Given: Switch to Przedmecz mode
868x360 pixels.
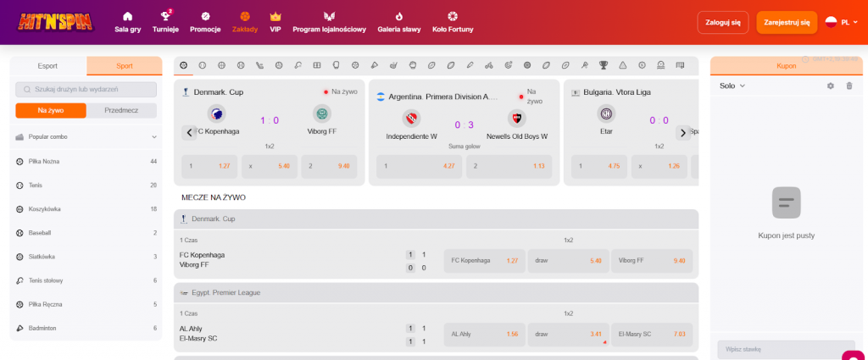Looking at the screenshot, I should (x=122, y=111).
